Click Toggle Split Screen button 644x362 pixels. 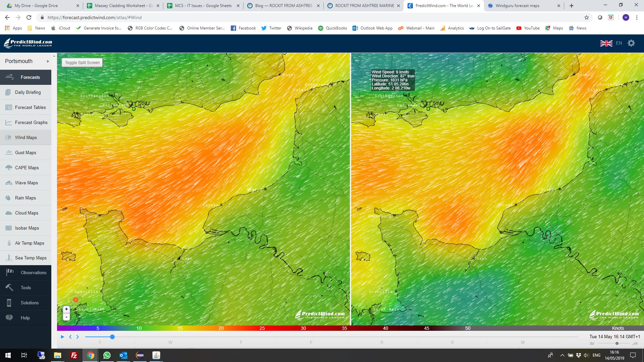(82, 63)
